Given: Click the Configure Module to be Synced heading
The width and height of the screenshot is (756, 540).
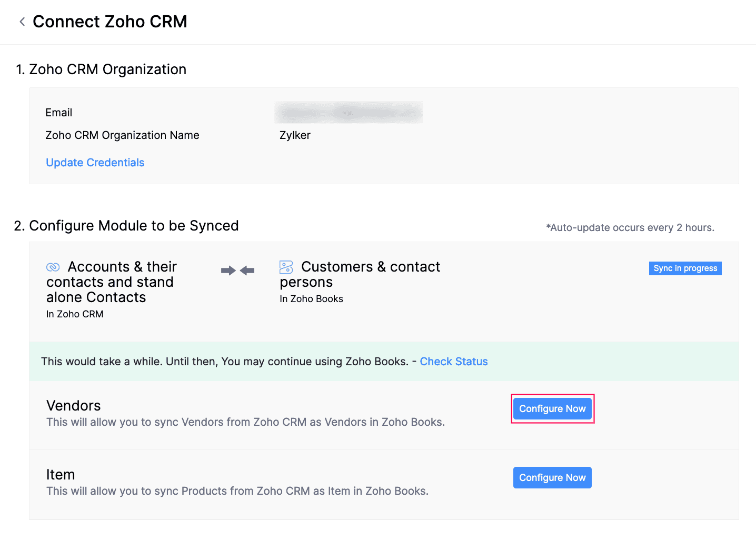Looking at the screenshot, I should [x=134, y=226].
